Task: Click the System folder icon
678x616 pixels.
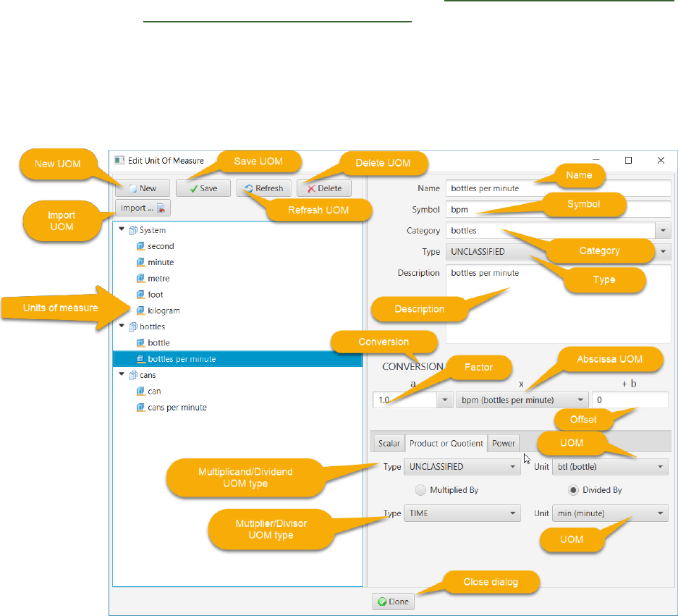Action: (133, 230)
